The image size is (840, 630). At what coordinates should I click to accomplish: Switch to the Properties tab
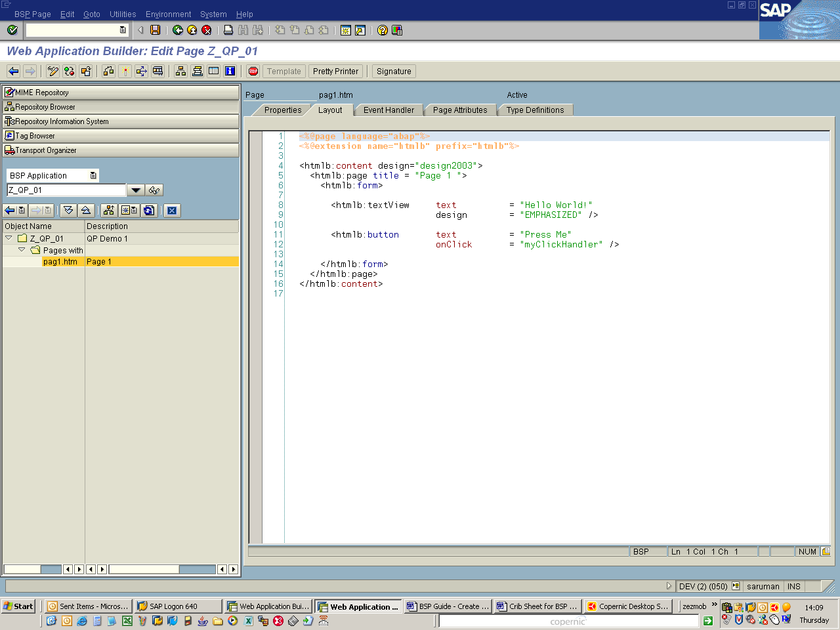click(x=282, y=110)
